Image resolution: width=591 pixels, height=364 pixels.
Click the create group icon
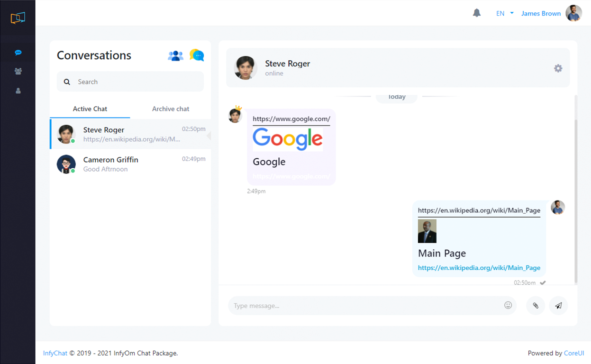pyautogui.click(x=175, y=55)
